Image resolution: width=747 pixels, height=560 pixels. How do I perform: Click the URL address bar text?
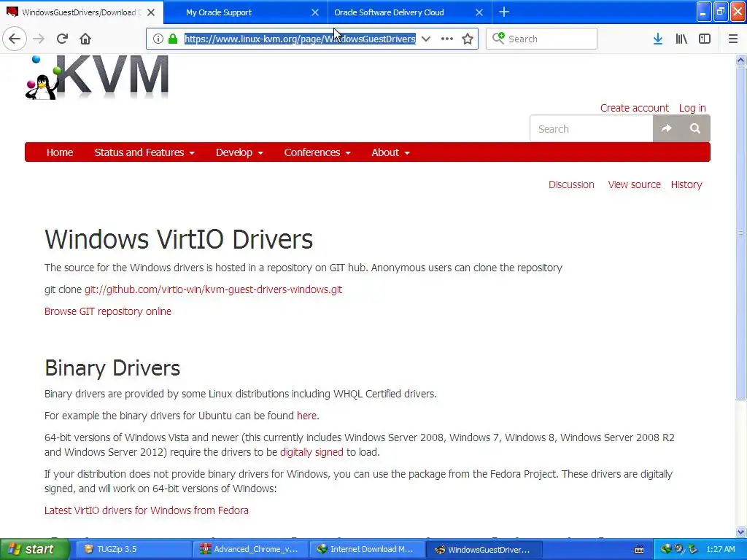click(x=300, y=39)
